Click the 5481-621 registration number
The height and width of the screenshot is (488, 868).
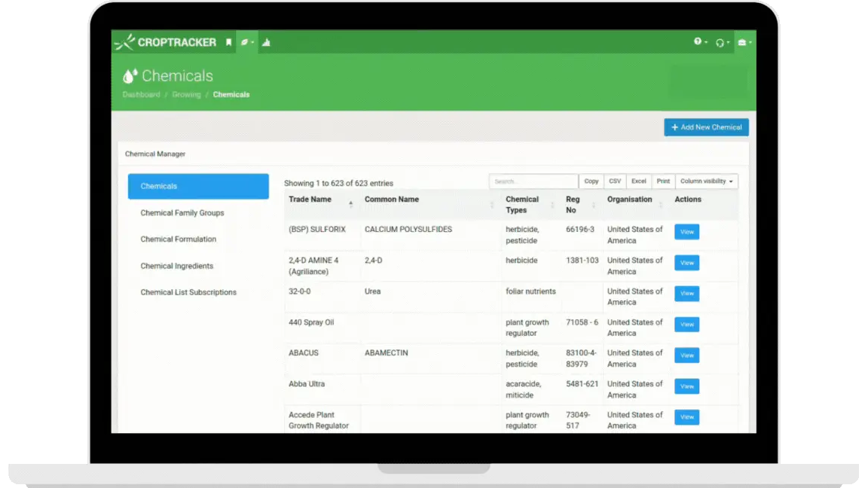582,383
